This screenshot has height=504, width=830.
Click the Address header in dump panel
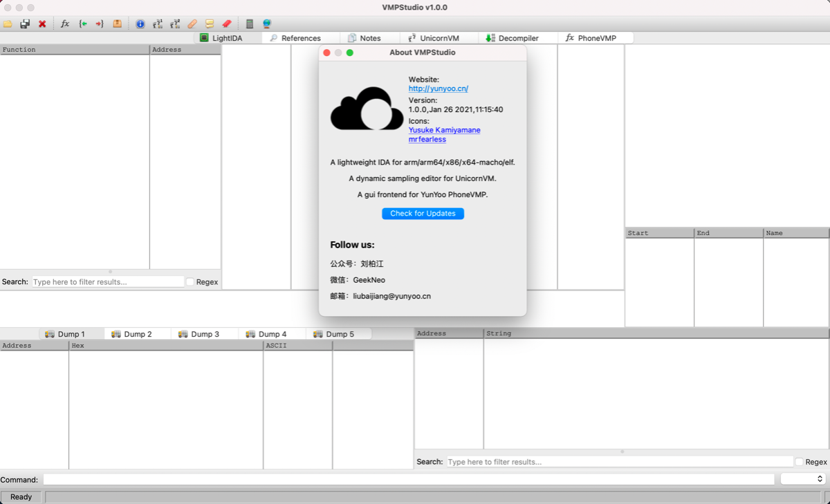pyautogui.click(x=35, y=345)
